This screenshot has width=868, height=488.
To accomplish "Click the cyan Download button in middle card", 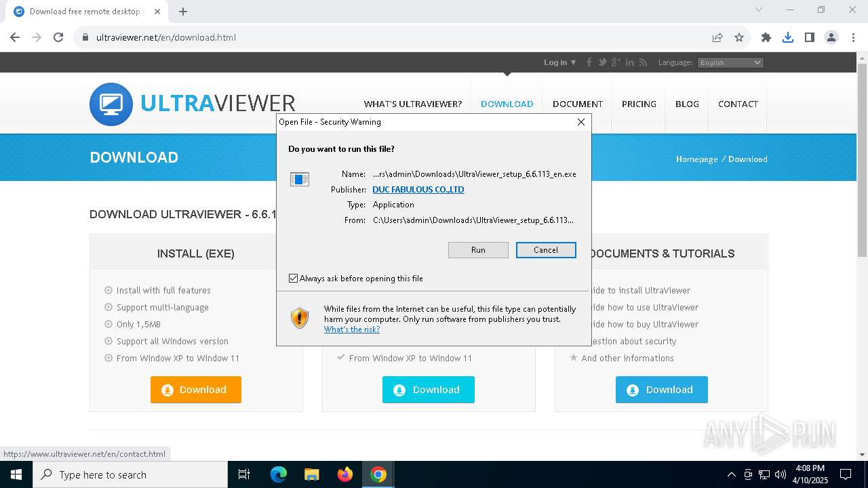I will point(429,390).
